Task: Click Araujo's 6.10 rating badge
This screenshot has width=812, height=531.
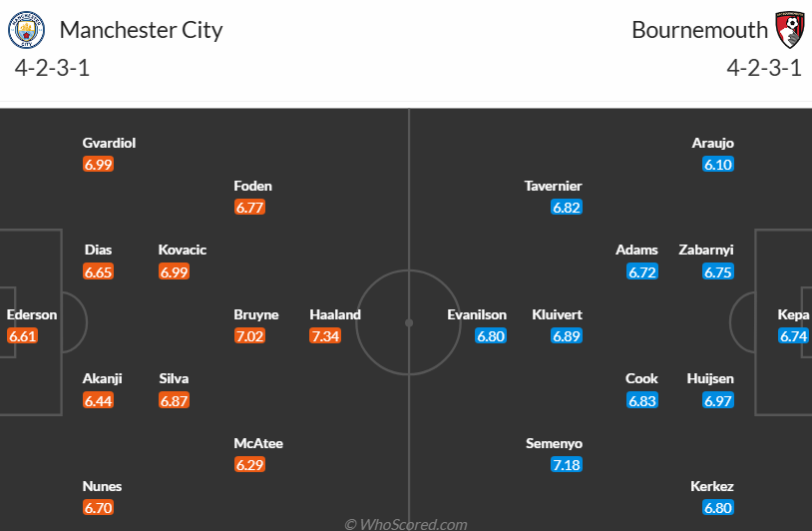Action: (x=718, y=165)
